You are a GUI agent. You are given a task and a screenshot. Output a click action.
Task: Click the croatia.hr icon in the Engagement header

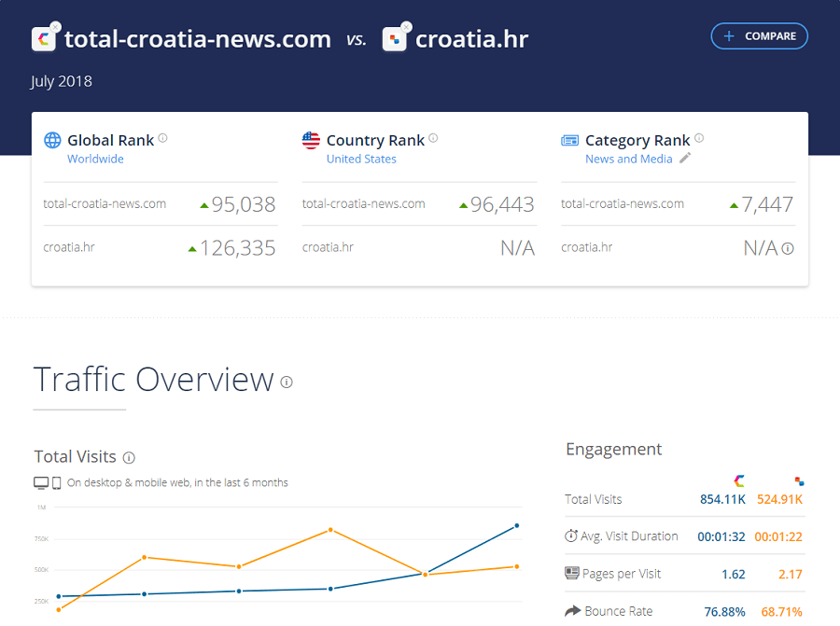coord(799,481)
